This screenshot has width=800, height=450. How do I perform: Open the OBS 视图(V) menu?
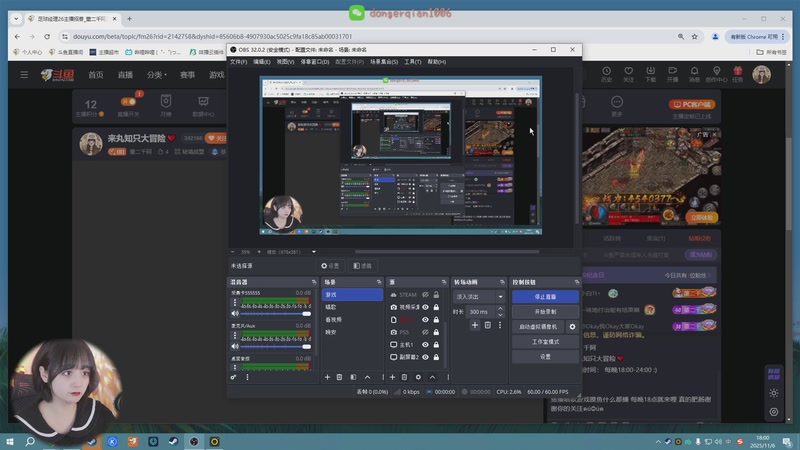pyautogui.click(x=285, y=62)
